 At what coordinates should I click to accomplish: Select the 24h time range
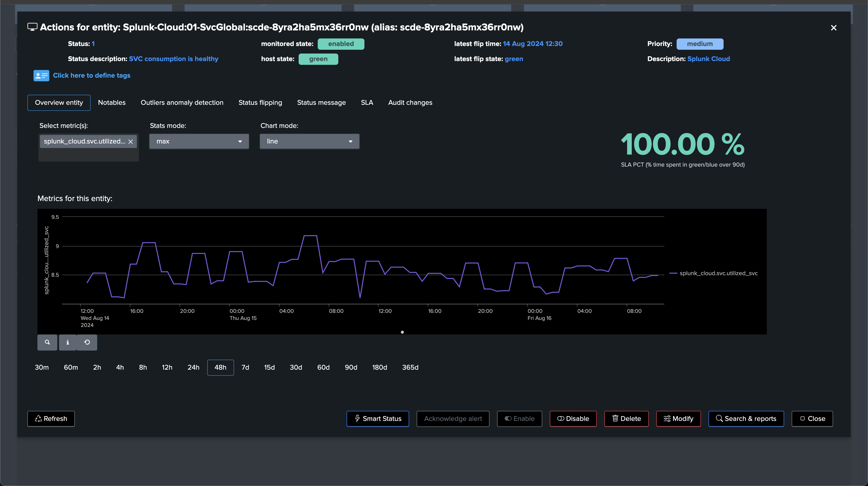point(193,367)
